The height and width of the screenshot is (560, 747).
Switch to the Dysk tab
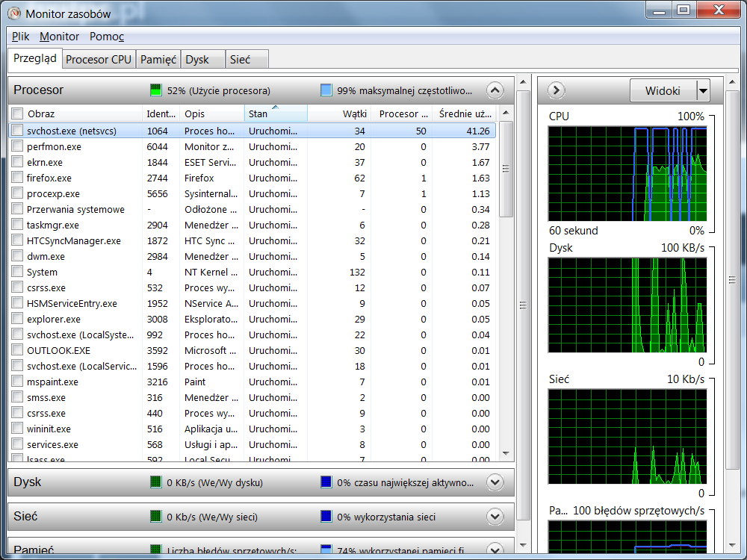203,60
